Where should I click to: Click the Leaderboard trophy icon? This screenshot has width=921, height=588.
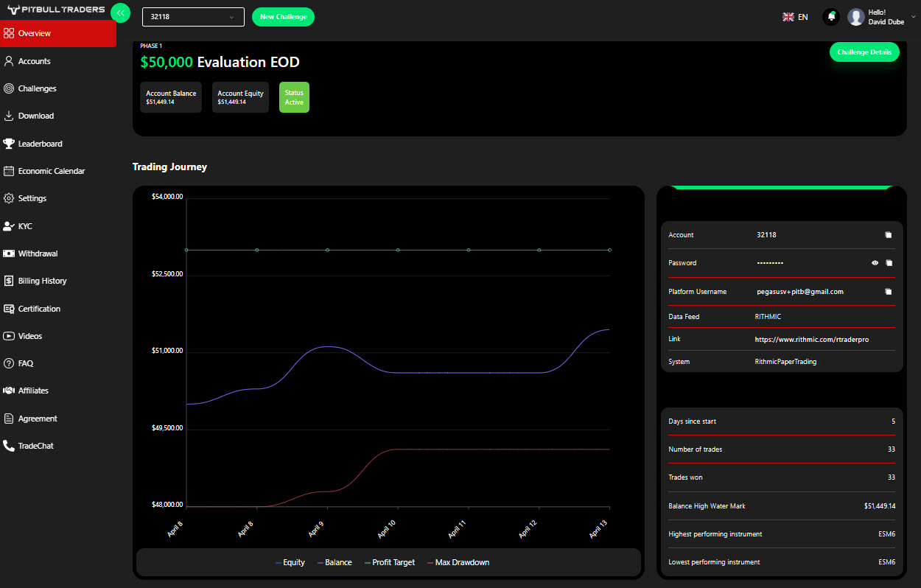point(9,144)
